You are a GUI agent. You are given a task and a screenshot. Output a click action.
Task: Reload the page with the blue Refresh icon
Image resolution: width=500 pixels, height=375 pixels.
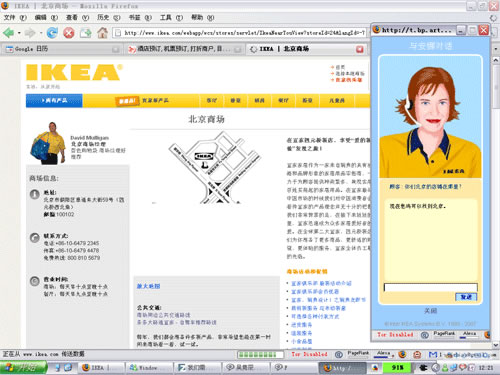click(x=52, y=33)
